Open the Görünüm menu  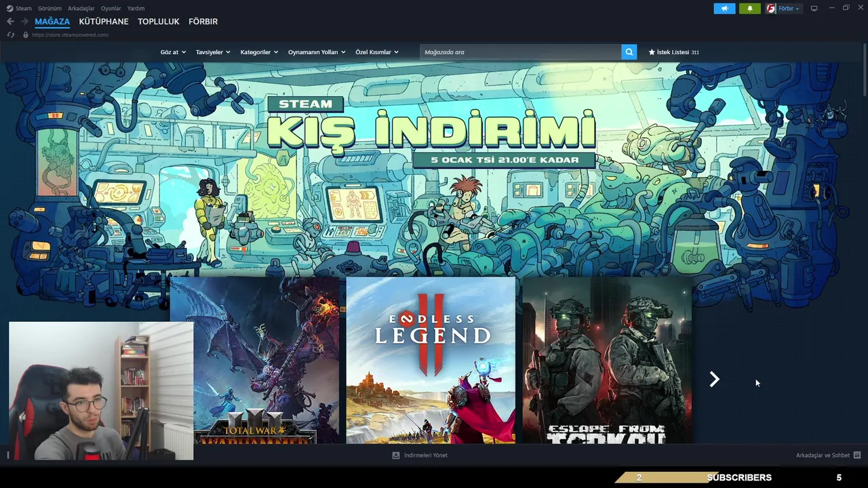[50, 8]
